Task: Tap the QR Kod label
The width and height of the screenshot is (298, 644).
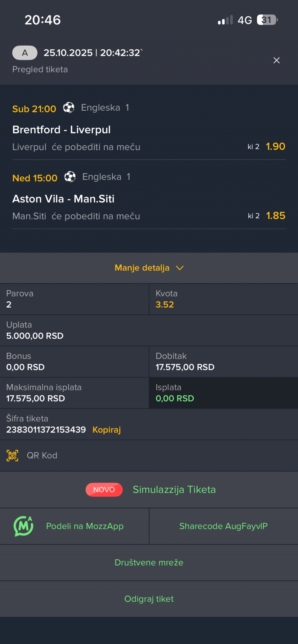Action: 42,455
